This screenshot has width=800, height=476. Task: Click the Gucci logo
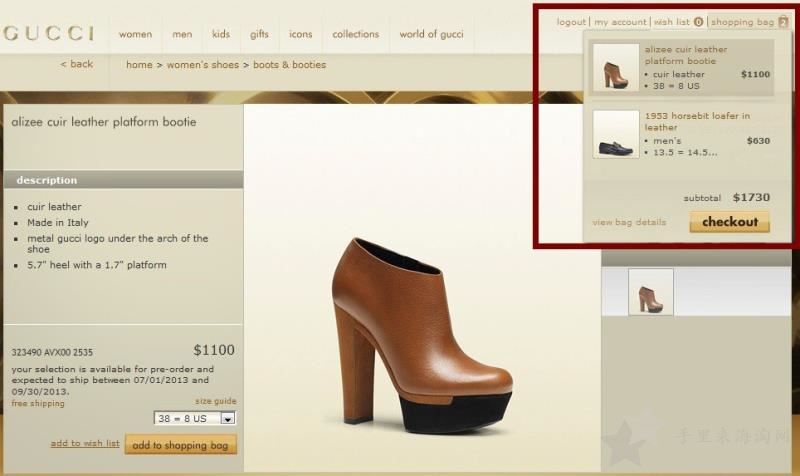pos(48,33)
